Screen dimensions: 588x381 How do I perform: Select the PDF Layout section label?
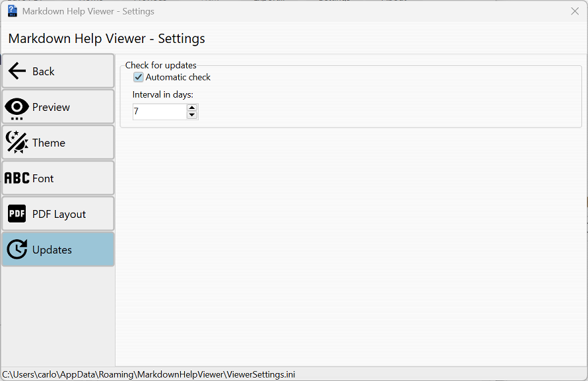(59, 214)
